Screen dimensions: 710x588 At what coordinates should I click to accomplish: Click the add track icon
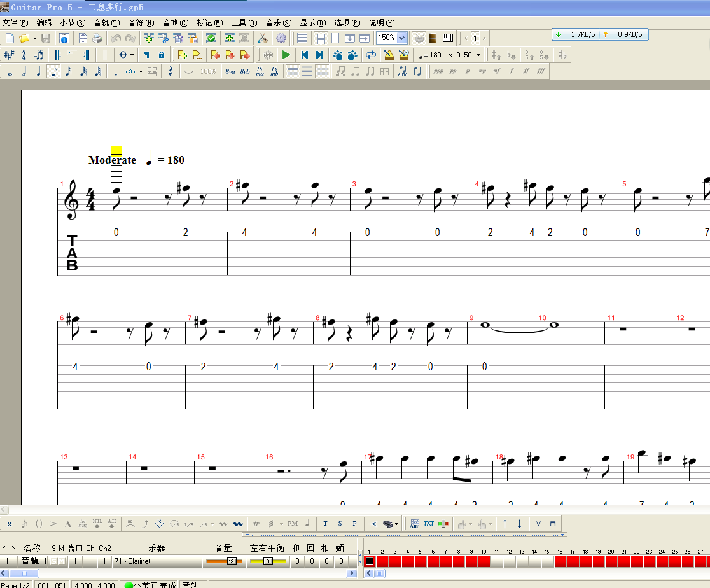230,39
